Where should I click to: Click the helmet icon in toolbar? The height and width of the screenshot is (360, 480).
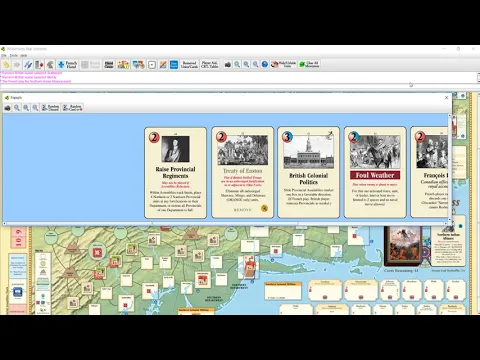pos(50,64)
